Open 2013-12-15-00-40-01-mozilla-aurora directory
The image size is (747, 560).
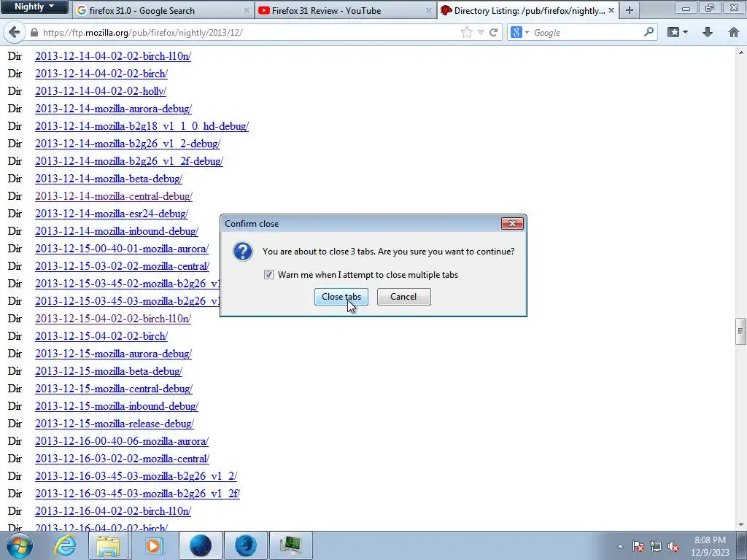click(122, 249)
